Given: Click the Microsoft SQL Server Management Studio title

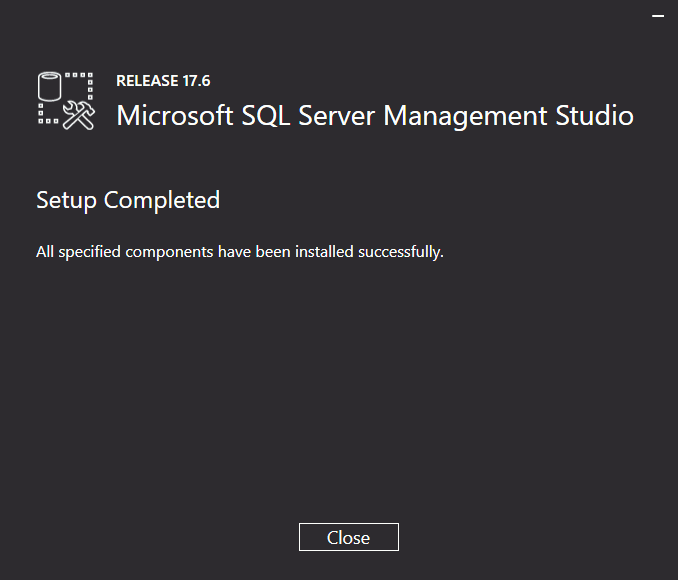Looking at the screenshot, I should point(374,115).
